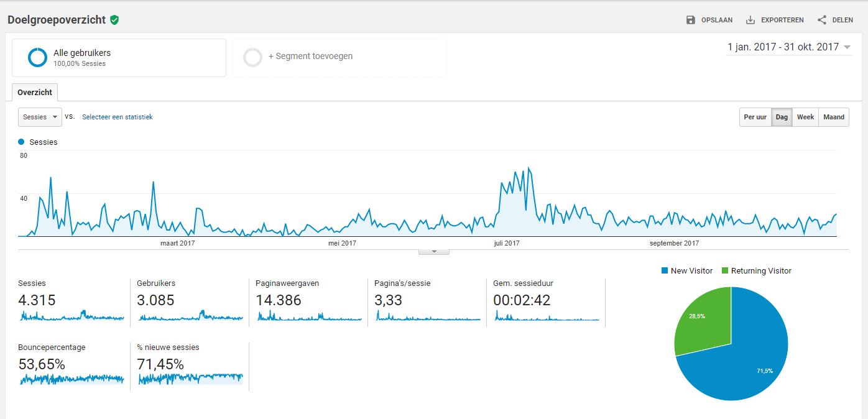The image size is (868, 419).
Task: Click + Segment toevoegen
Action: coord(310,56)
